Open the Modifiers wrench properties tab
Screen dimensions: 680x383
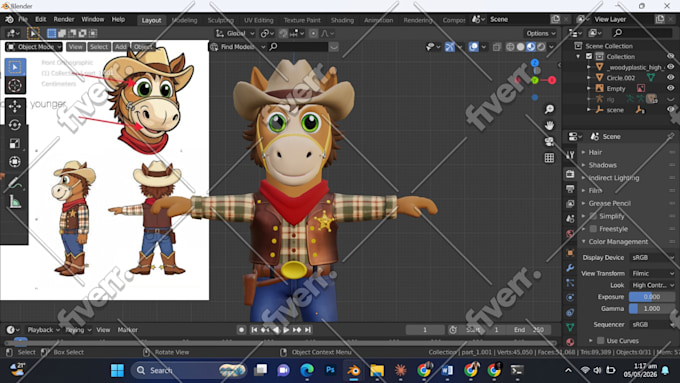click(570, 268)
